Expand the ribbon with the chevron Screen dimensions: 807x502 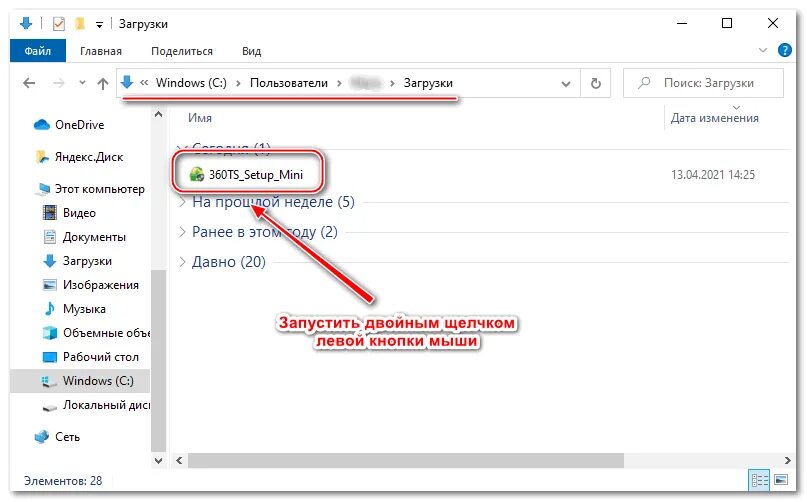[763, 50]
